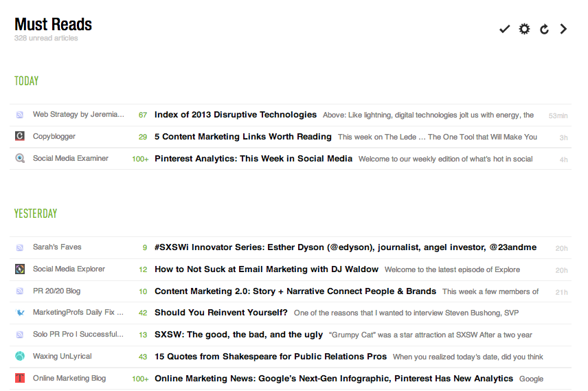
Task: Open Pinterest Analytics: This Week in Social Media
Action: [253, 158]
